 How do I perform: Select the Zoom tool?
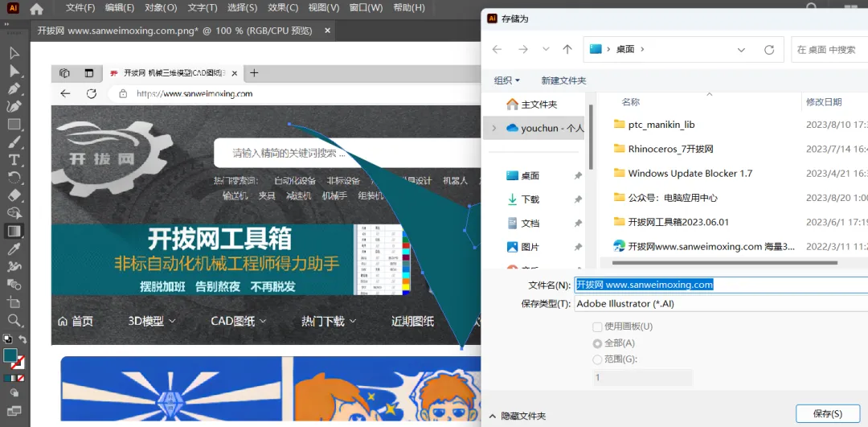[14, 319]
